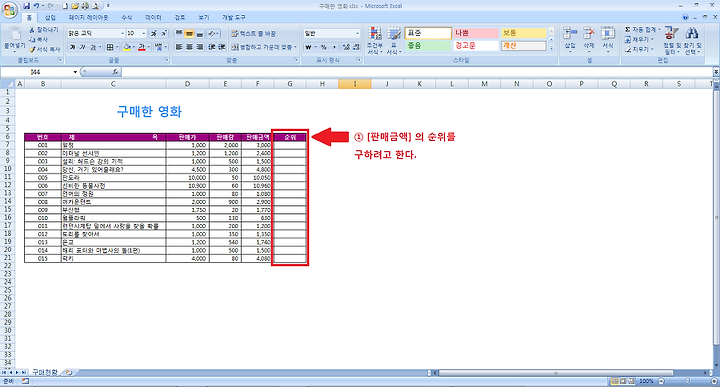The height and width of the screenshot is (387, 720).
Task: Switch to 데이터 ribbon tab
Action: [153, 17]
